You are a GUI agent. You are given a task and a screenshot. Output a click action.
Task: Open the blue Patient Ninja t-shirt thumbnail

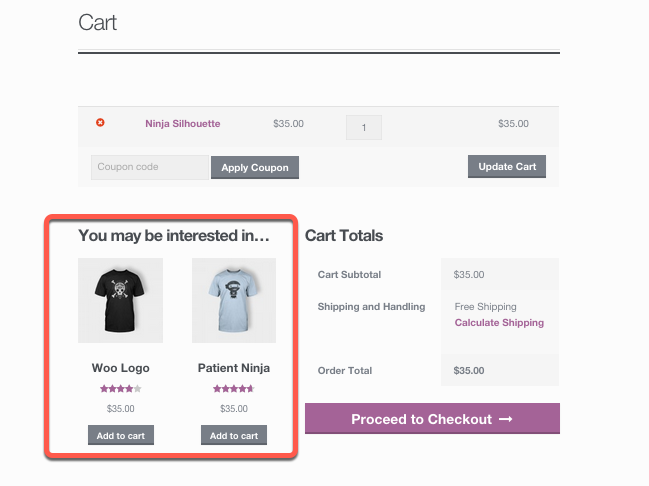click(x=234, y=300)
